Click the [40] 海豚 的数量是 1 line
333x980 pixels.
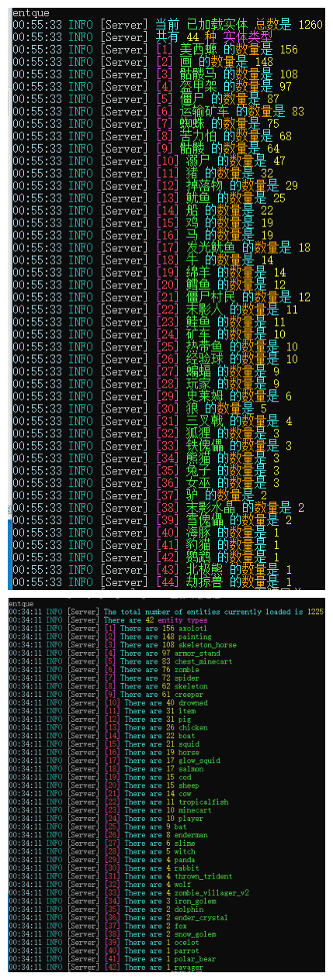click(146, 533)
